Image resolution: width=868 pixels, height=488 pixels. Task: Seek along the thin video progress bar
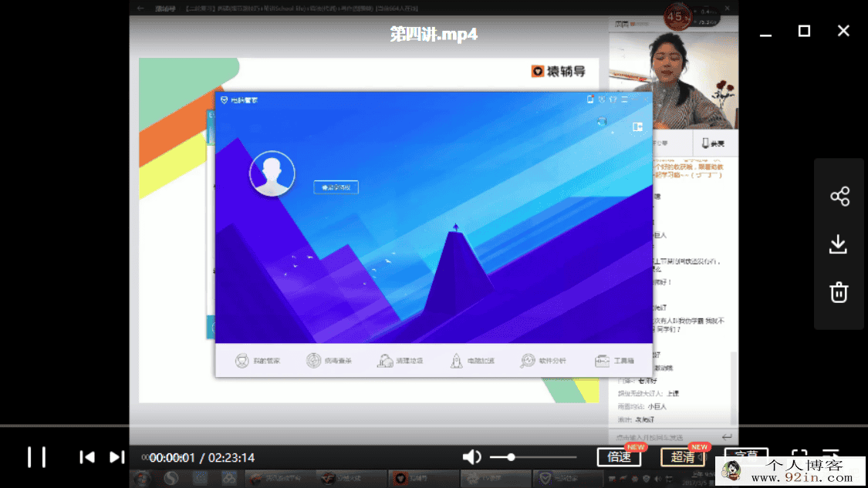click(434, 426)
